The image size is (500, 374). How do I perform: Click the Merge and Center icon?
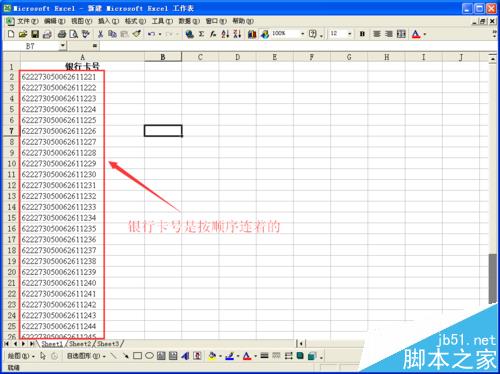(x=401, y=34)
